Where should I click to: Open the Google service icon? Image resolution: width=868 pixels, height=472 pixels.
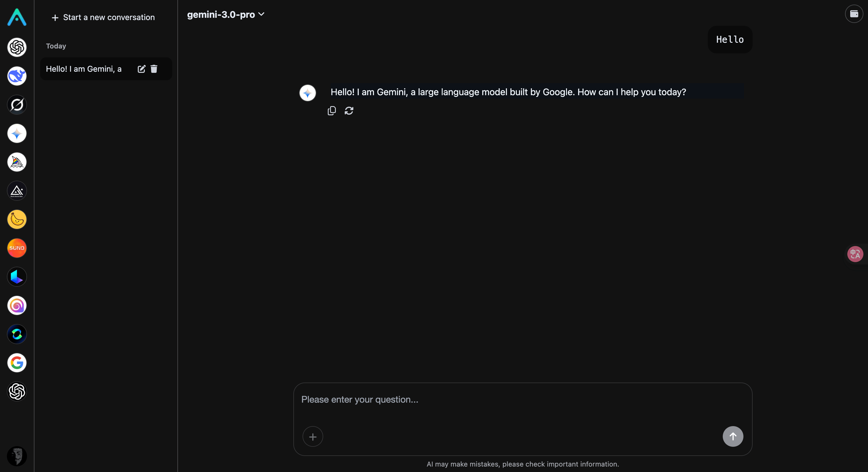pos(17,363)
